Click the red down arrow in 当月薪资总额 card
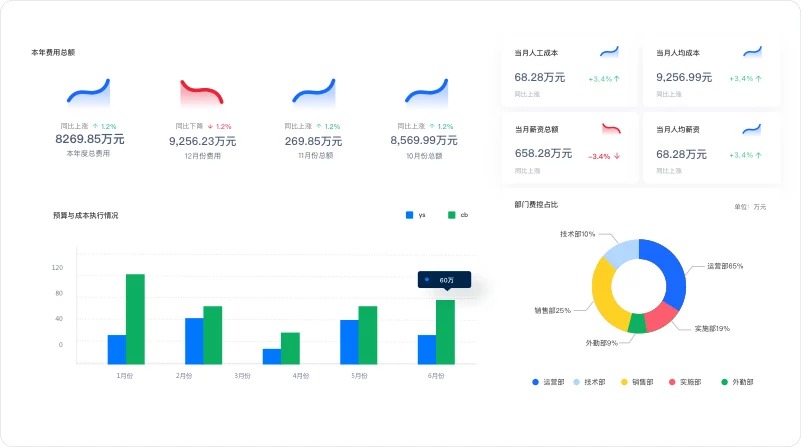The width and height of the screenshot is (802, 447). coord(617,156)
